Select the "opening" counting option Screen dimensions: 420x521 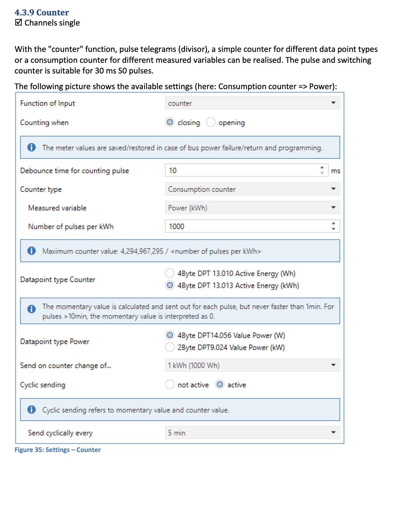point(211,122)
